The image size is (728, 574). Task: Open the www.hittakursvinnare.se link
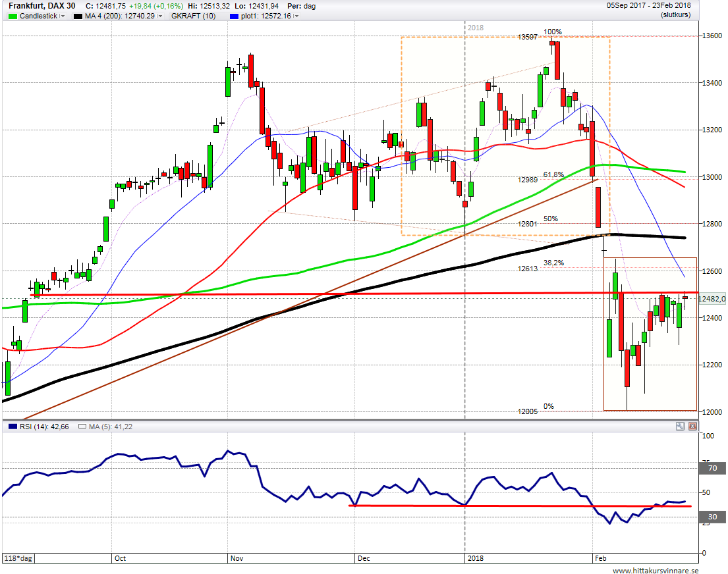click(655, 570)
